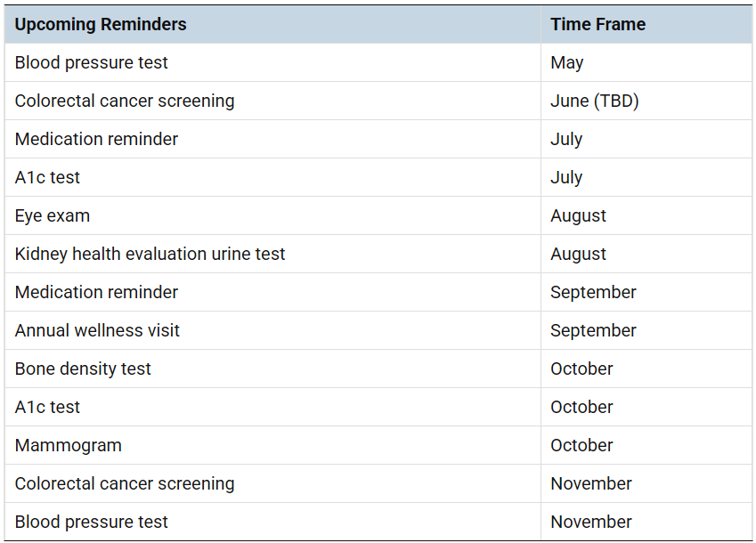This screenshot has width=756, height=543.
Task: Click the A1c test cell in the July row
Action: coord(47,177)
